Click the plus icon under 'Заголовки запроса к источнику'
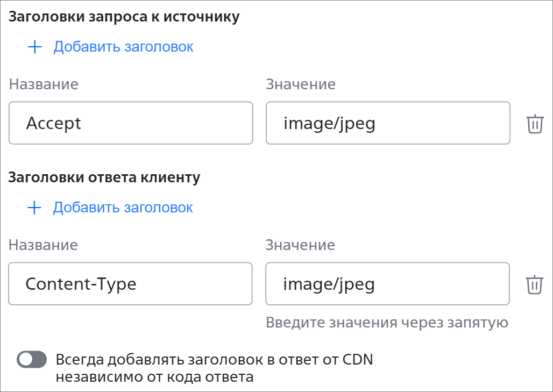Screen dimensions: 553x392 pos(35,47)
